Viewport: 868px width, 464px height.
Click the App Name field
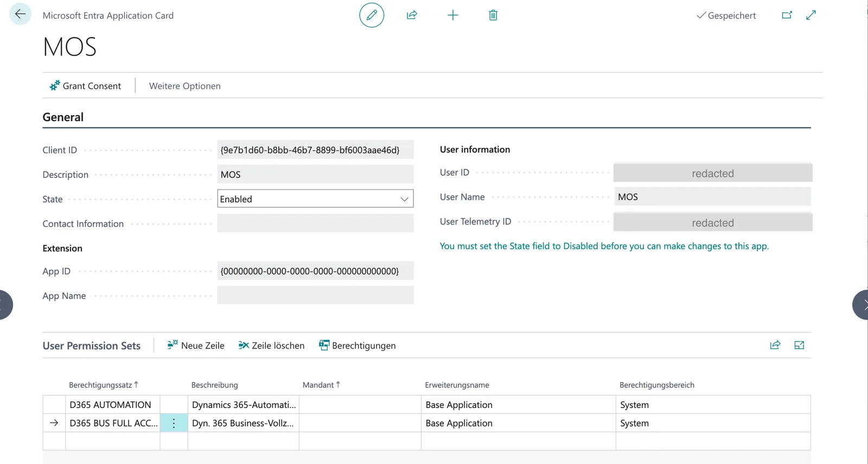pos(315,295)
